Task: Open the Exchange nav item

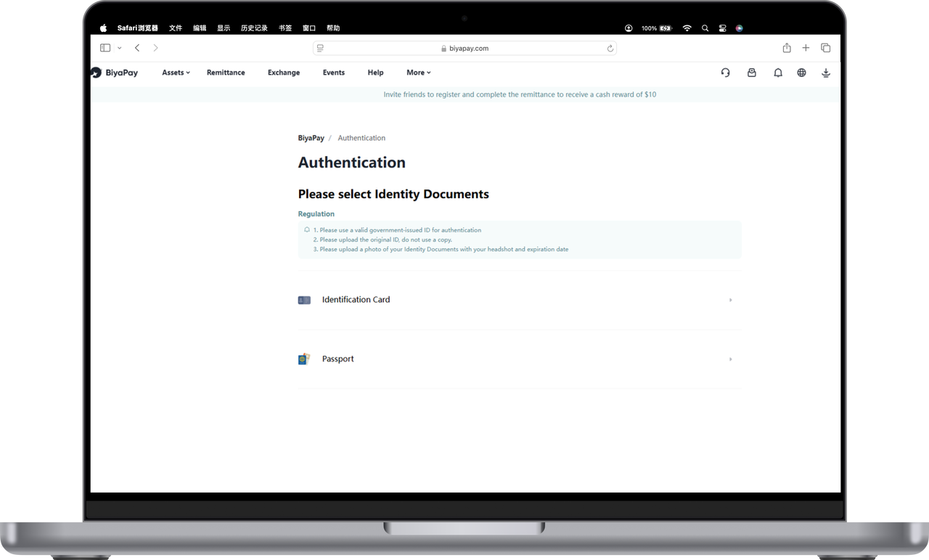Action: click(284, 73)
